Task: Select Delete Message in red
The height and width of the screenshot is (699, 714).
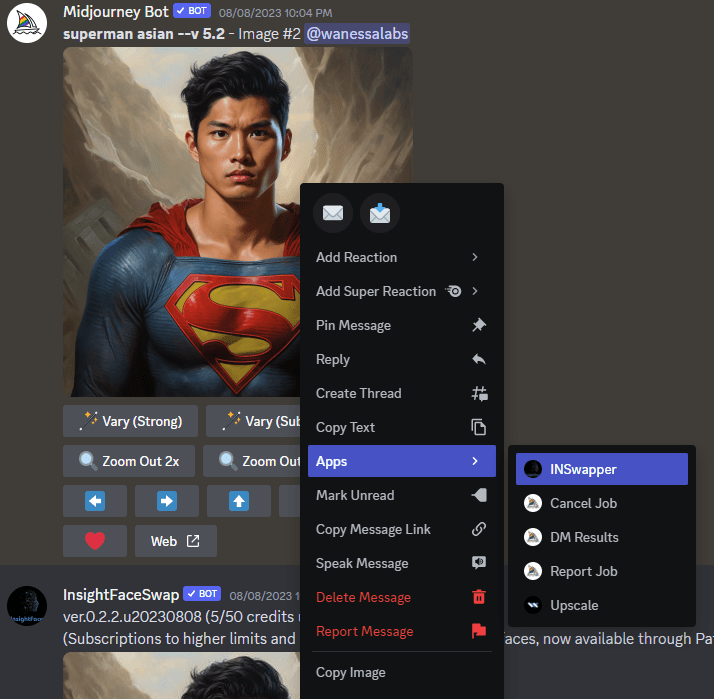Action: click(x=402, y=597)
